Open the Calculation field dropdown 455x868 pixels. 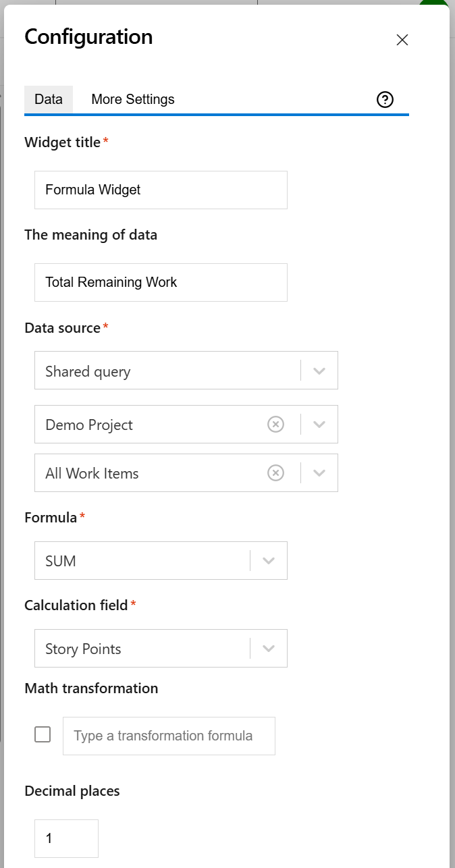point(268,648)
